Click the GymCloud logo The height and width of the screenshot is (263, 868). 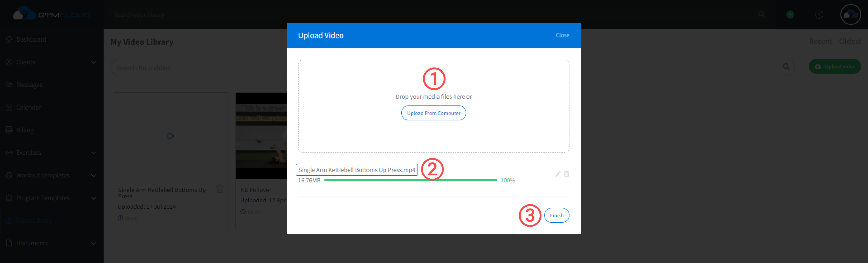tap(52, 14)
